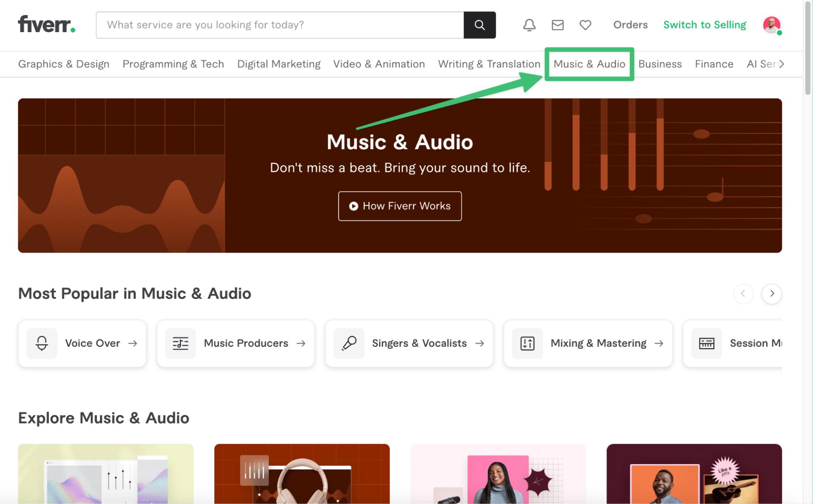Click the arrow beside Mixing & Mastering
The height and width of the screenshot is (504, 813).
659,343
